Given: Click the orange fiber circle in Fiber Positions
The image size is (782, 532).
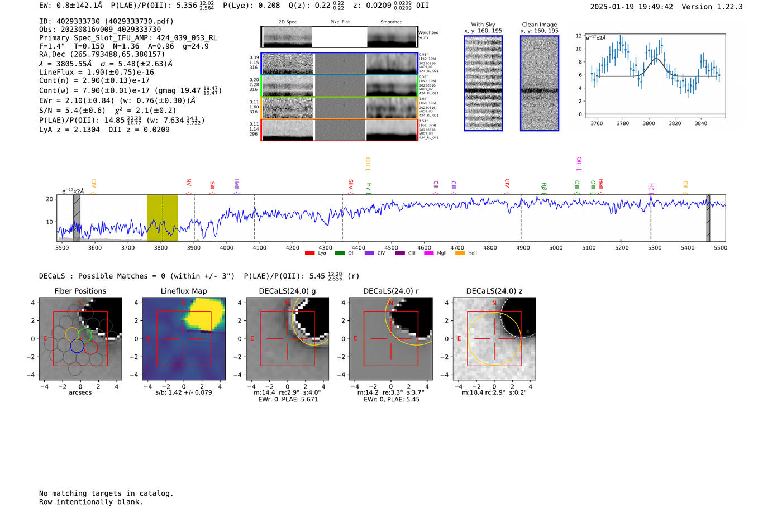Looking at the screenshot, I should [72, 334].
